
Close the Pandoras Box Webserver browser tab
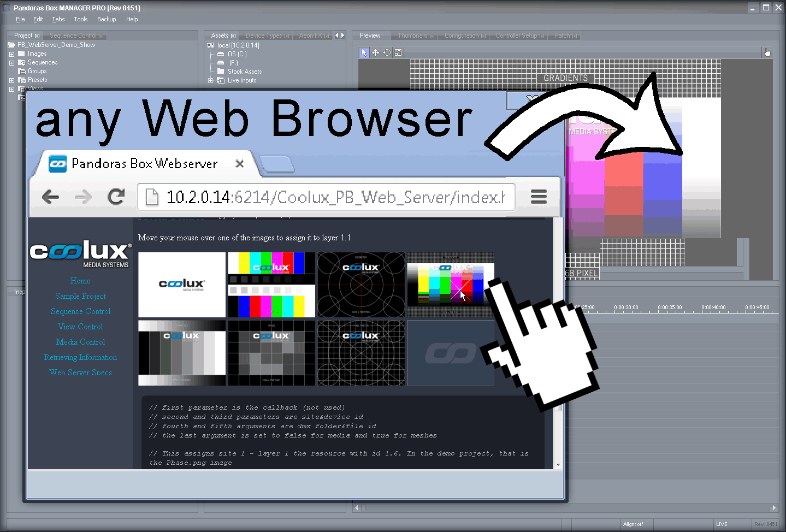click(x=239, y=163)
